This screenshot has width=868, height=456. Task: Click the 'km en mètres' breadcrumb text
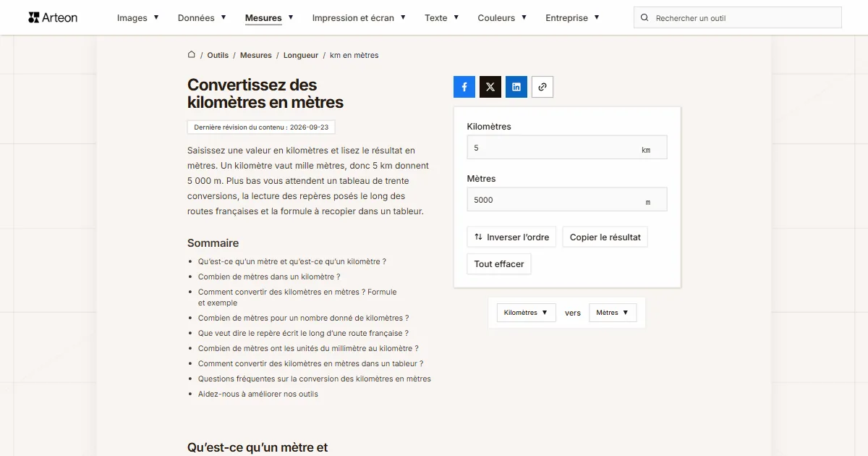pos(354,55)
